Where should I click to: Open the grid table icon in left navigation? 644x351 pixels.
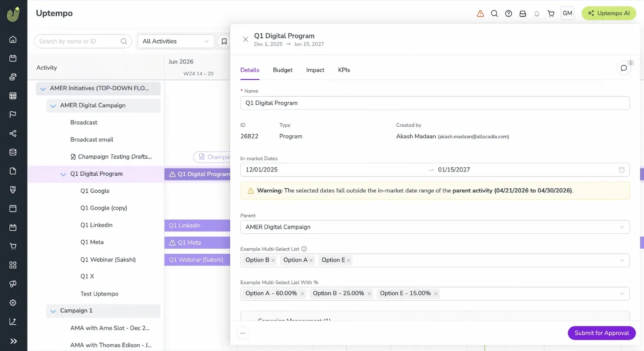click(13, 96)
